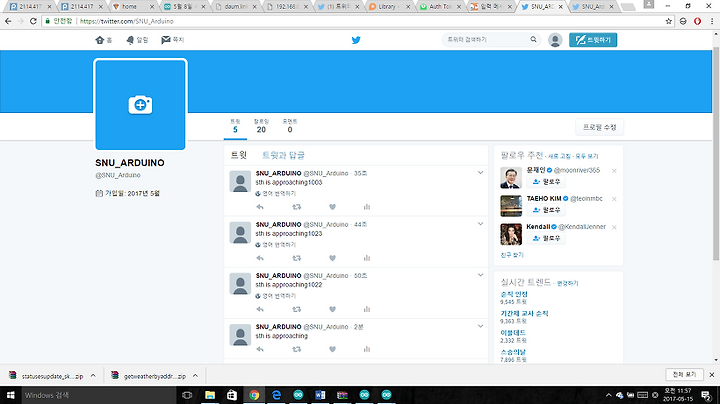
Task: Open Messages envelope in the nav
Action: click(x=173, y=40)
